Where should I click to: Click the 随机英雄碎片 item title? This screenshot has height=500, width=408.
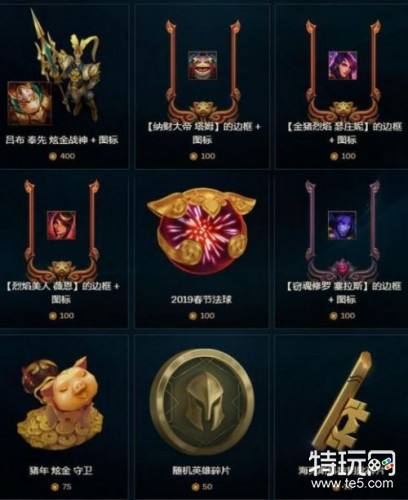coord(201,470)
